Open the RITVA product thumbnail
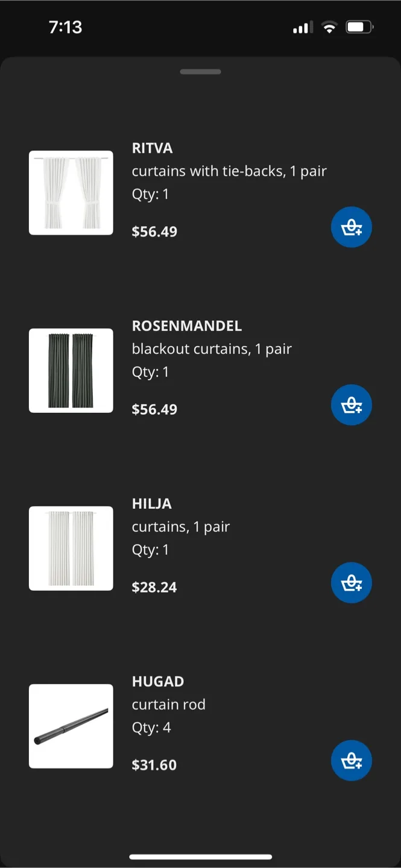401x868 pixels. (x=71, y=192)
